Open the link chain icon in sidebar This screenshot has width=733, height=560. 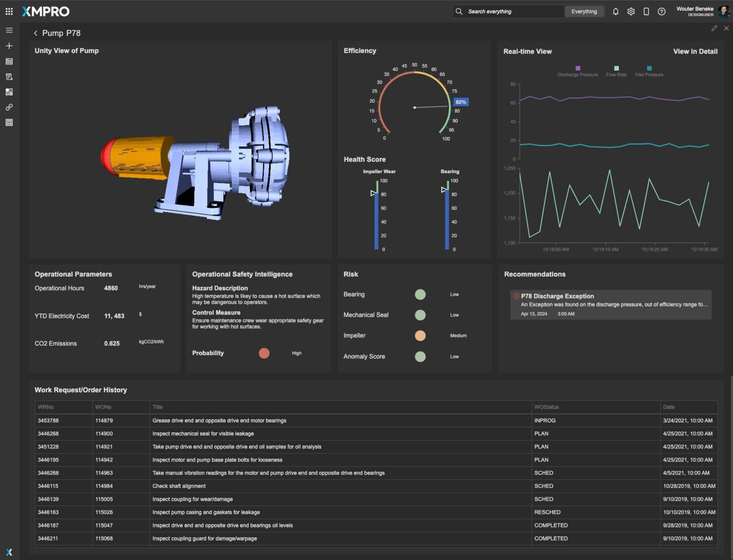9,107
